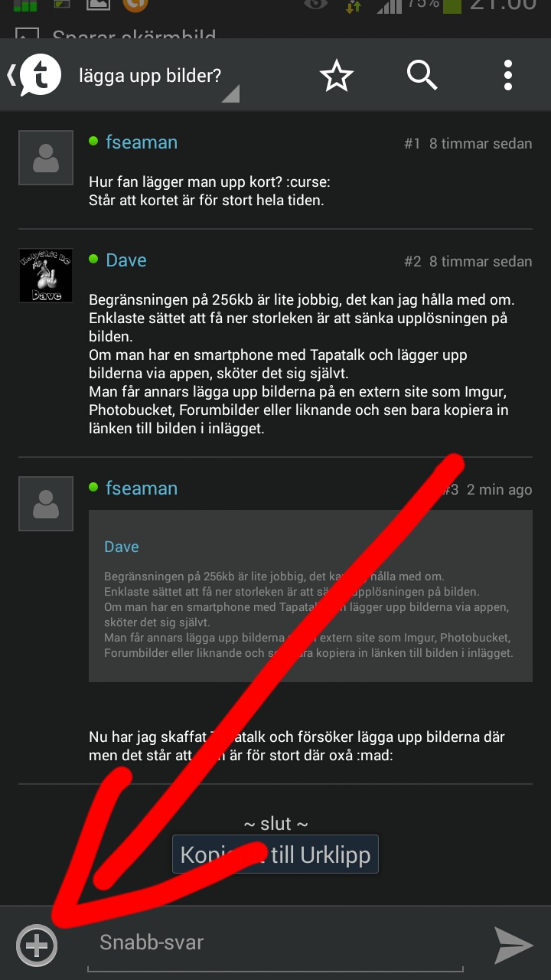Send the quick reply arrow icon
This screenshot has height=980, width=551.
[514, 945]
